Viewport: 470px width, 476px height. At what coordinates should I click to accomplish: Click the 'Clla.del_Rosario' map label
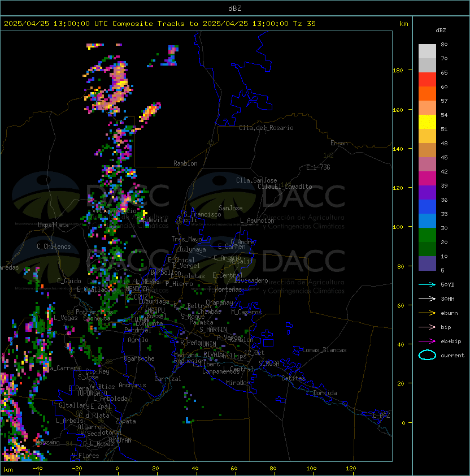point(266,128)
